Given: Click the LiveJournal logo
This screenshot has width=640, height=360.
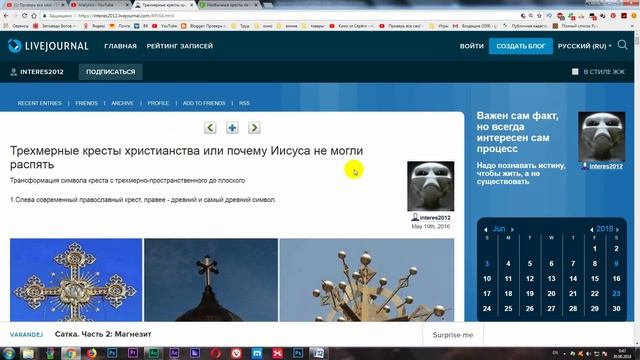Looking at the screenshot, I should tap(48, 46).
